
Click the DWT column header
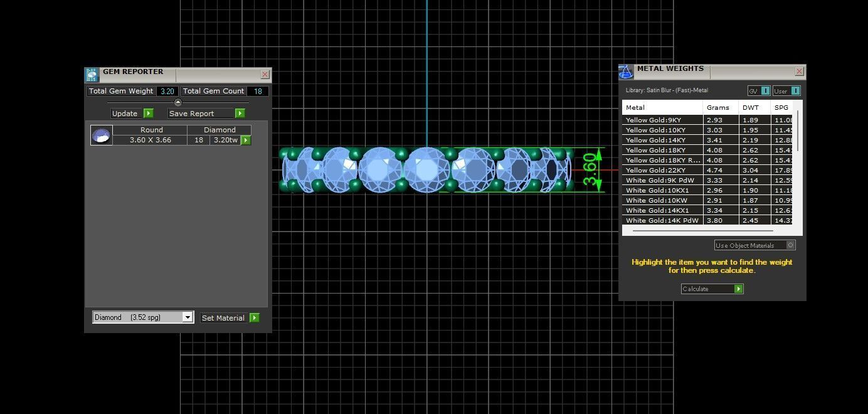(x=754, y=107)
